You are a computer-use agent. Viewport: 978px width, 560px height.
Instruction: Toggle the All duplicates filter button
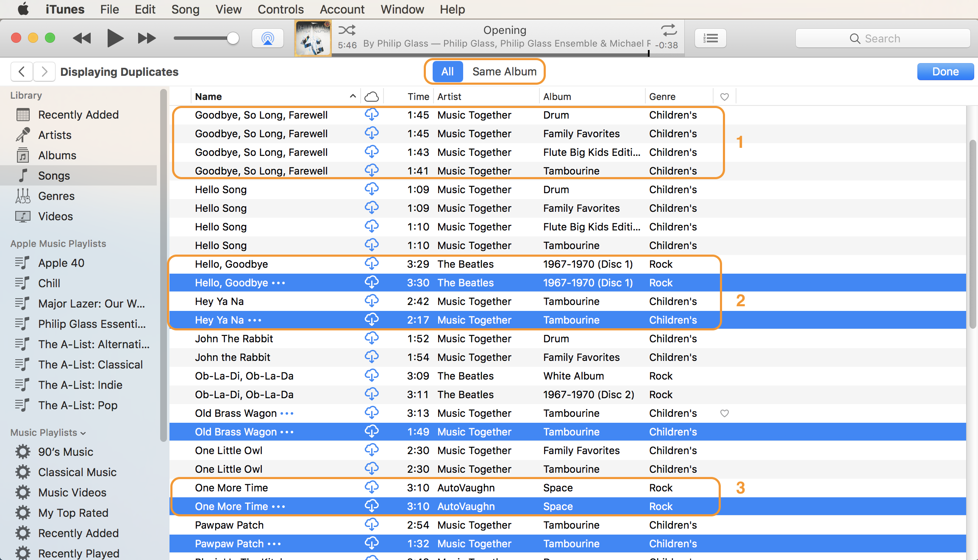[x=447, y=72]
